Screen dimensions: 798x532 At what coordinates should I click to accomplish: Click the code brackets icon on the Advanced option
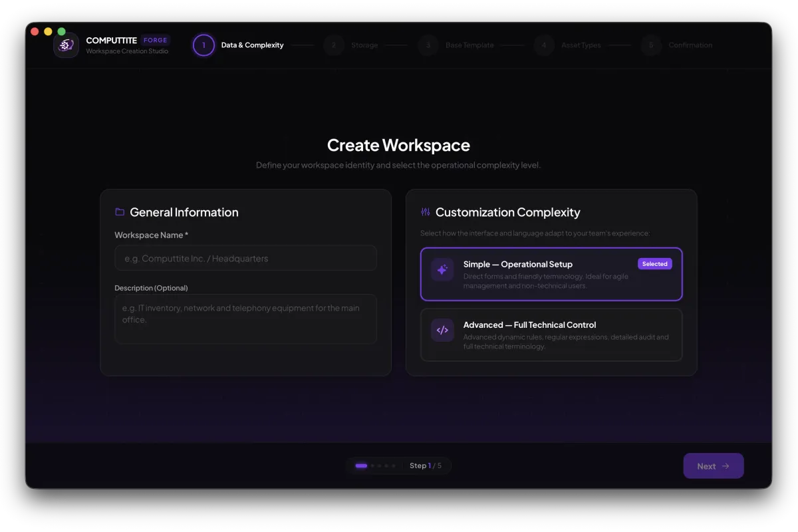point(442,330)
